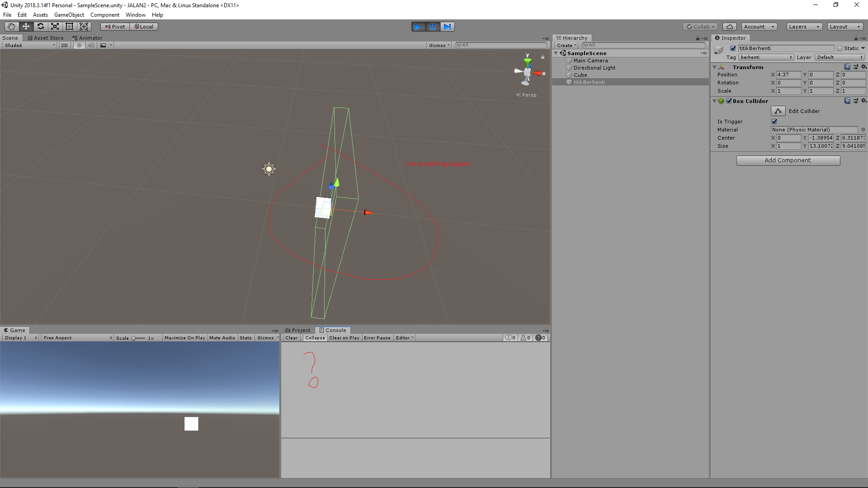Open the Shaded draw mode dropdown
This screenshot has height=488, width=868.
point(30,45)
